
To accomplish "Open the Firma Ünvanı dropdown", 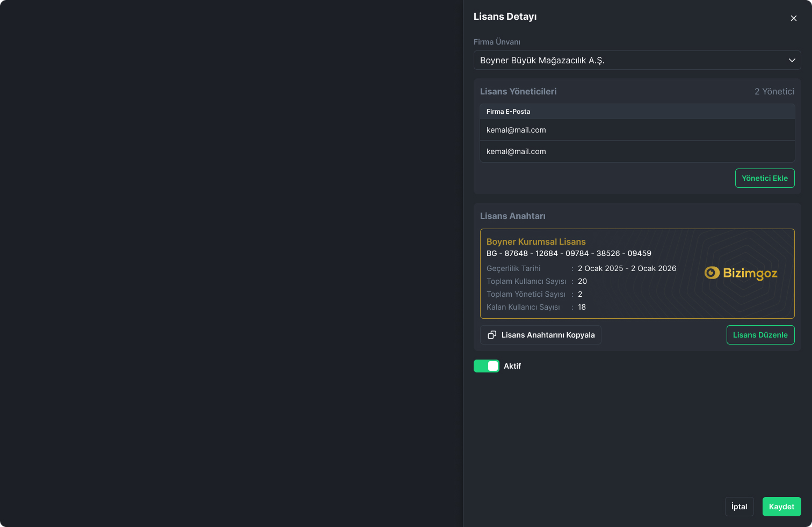I will [x=637, y=60].
